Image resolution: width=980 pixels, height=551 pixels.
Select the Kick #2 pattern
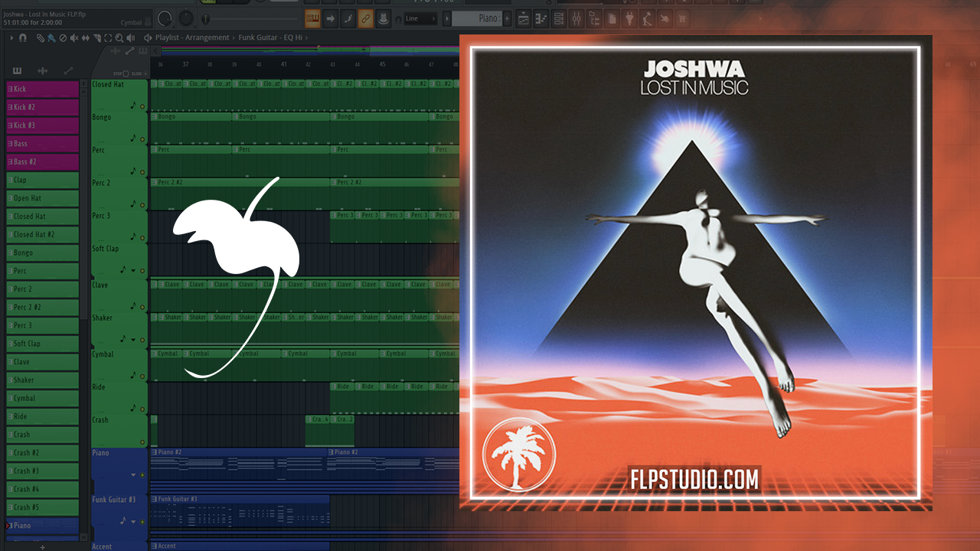(43, 107)
